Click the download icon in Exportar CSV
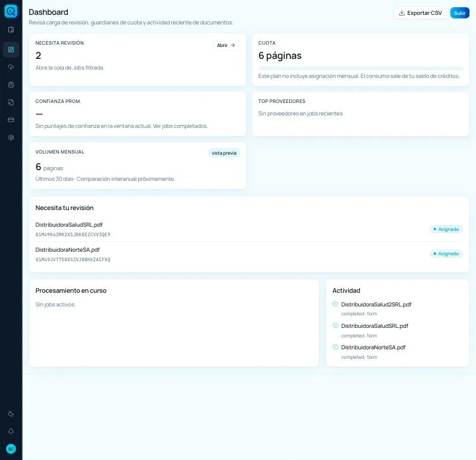The width and height of the screenshot is (476, 460). point(402,12)
